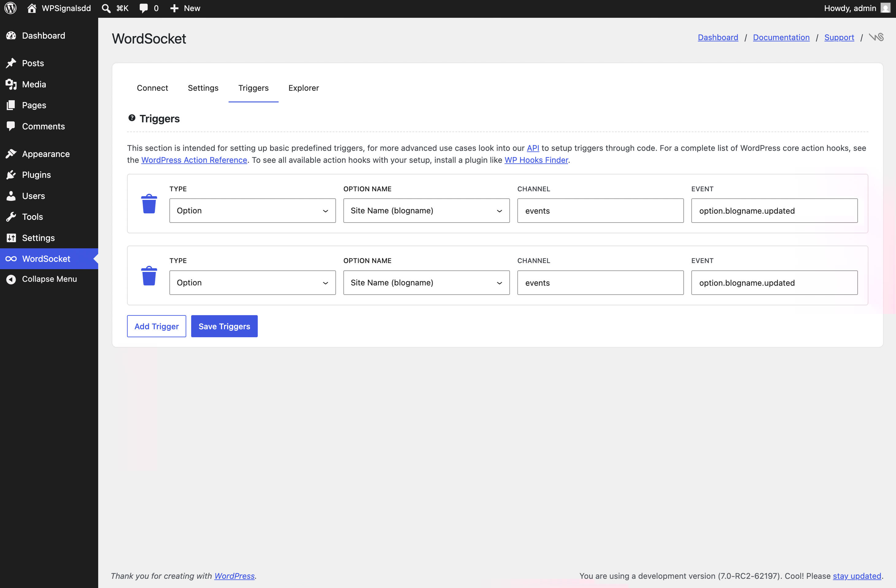The height and width of the screenshot is (588, 896).
Task: Click the WordSocket logo near Support
Action: (876, 37)
